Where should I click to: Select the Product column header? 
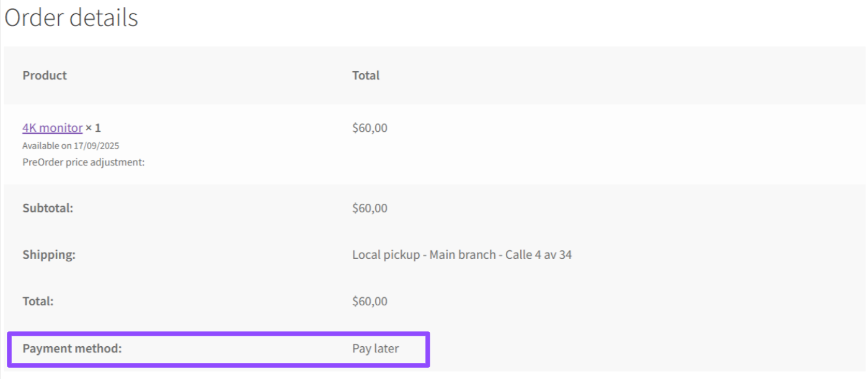(44, 75)
